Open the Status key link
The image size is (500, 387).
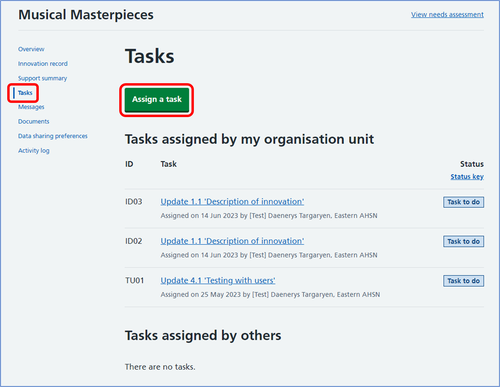pyautogui.click(x=467, y=177)
